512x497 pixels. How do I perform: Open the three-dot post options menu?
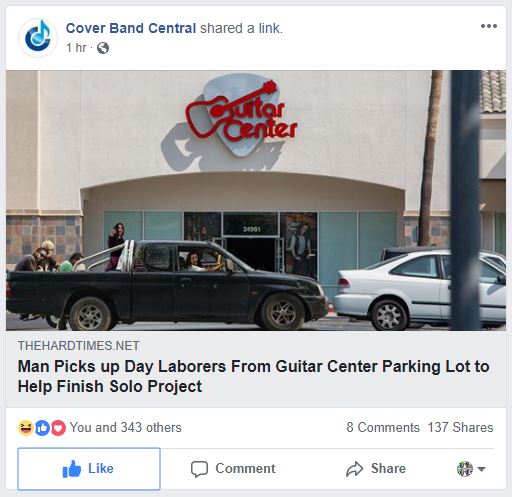click(489, 26)
